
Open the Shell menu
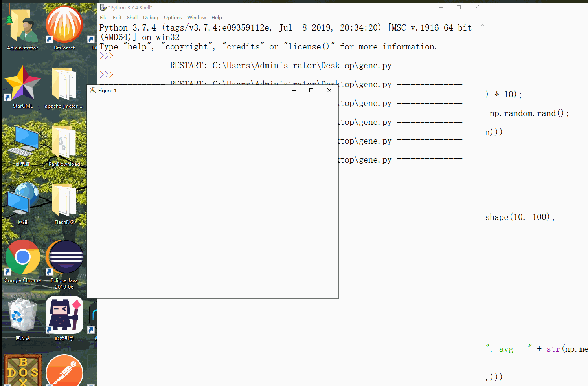click(x=132, y=17)
